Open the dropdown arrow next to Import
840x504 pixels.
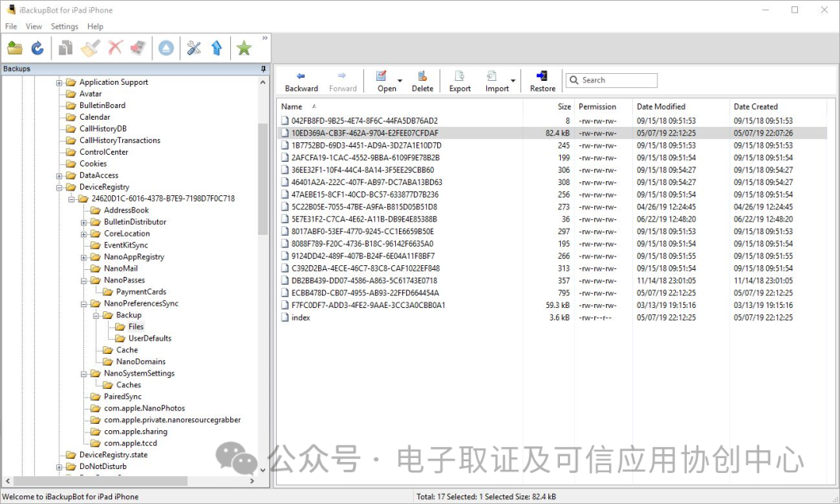tap(513, 82)
